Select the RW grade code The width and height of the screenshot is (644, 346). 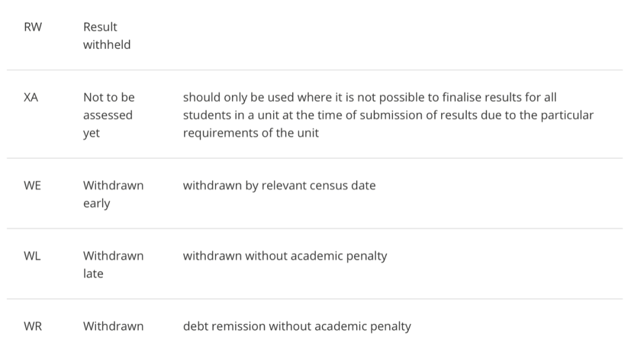[x=33, y=27]
